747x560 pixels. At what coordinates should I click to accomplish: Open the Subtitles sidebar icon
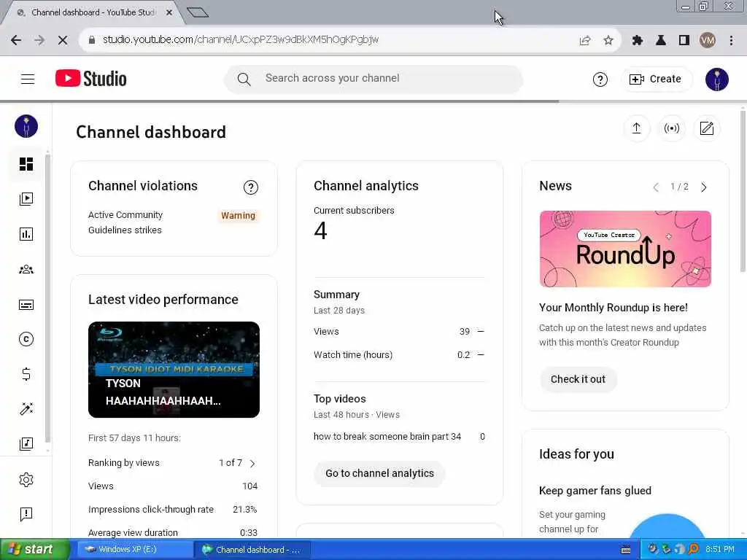(x=26, y=304)
